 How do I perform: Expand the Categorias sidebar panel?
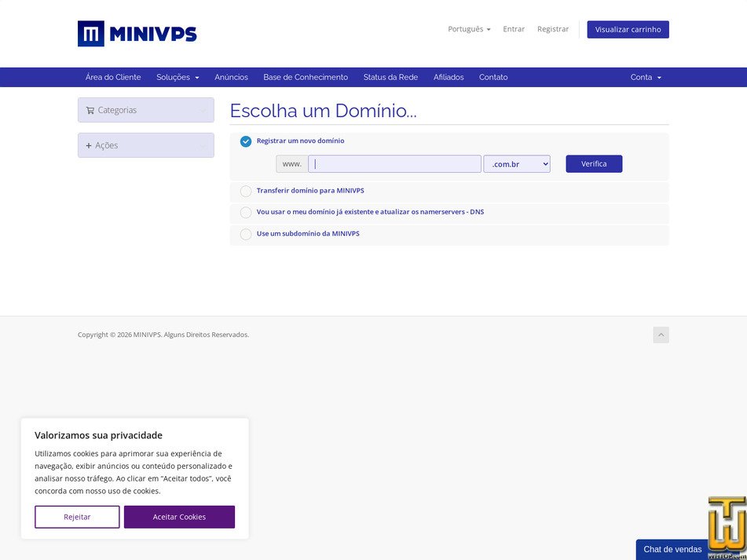(146, 110)
